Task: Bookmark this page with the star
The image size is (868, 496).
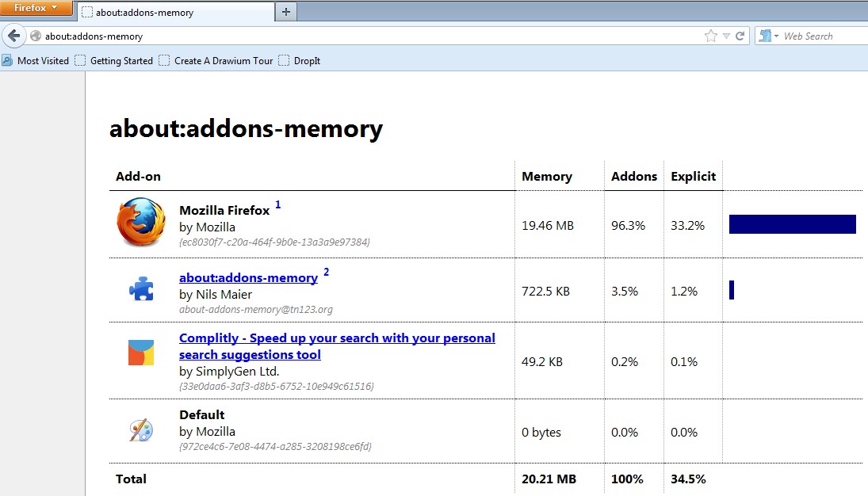Action: pyautogui.click(x=710, y=36)
